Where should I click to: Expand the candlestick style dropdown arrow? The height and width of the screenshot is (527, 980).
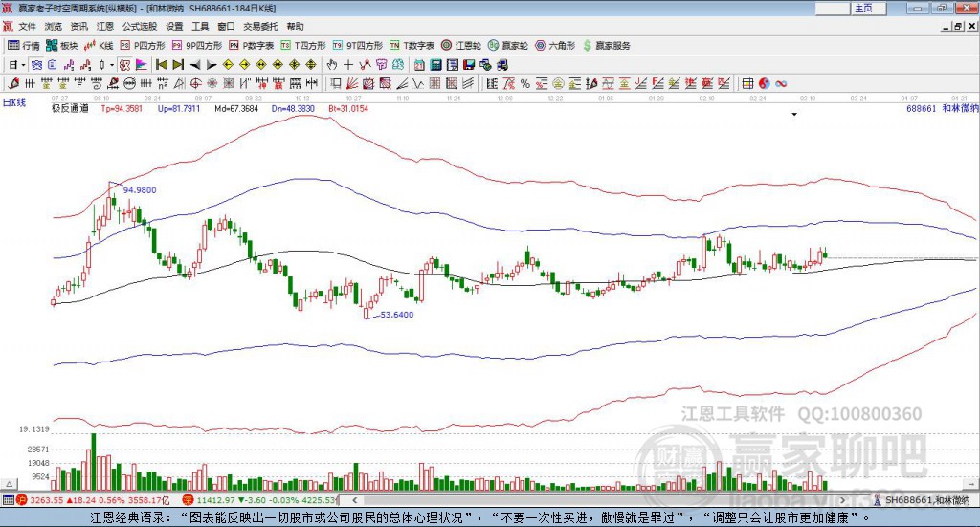click(112, 65)
